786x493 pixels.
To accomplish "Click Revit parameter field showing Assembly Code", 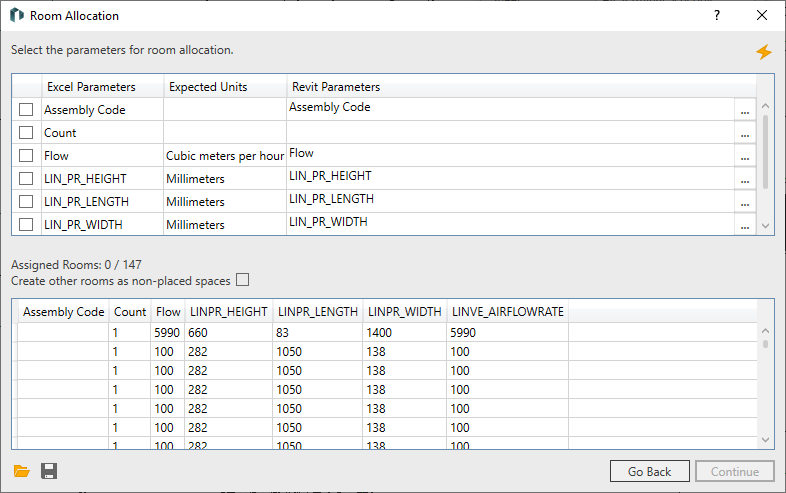I will [510, 109].
